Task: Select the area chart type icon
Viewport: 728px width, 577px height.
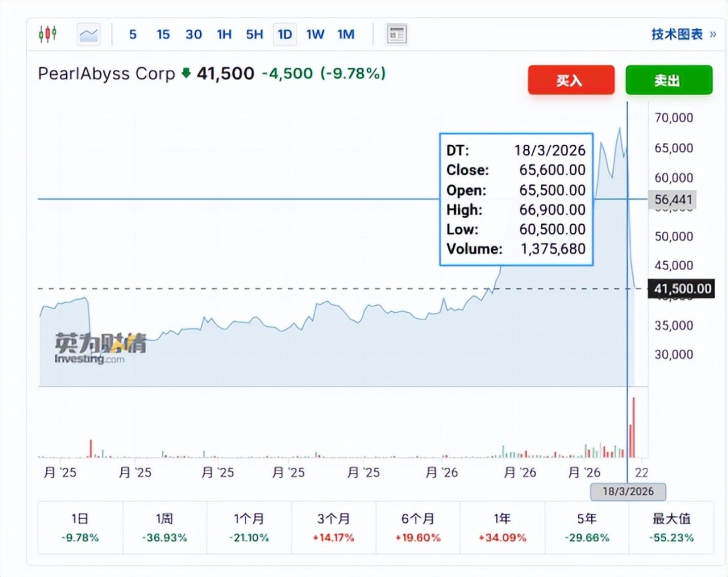Action: [x=89, y=34]
